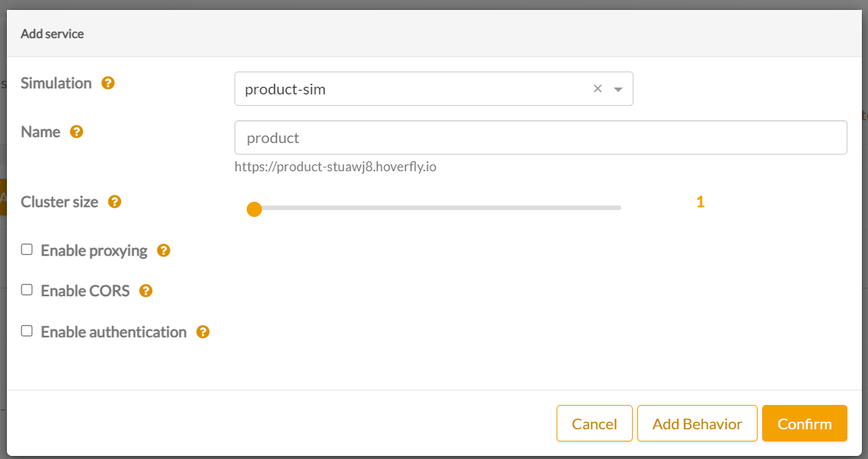Click help icon beside Enable proxying
The height and width of the screenshot is (459, 868).
pos(163,250)
